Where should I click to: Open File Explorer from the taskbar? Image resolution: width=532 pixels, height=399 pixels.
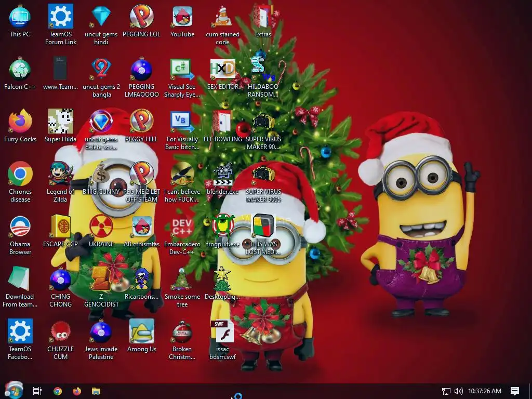click(x=96, y=391)
